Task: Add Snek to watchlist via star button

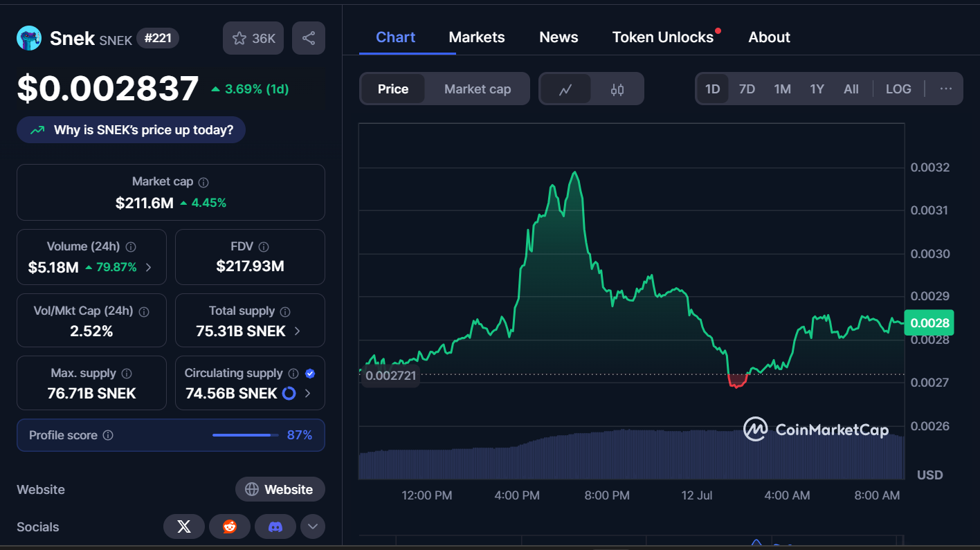Action: point(253,38)
